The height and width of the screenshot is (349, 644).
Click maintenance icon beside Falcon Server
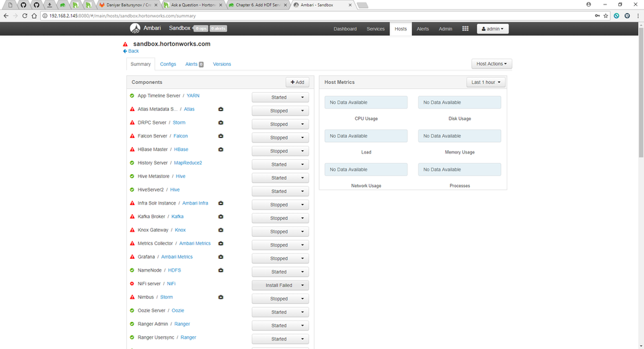tap(220, 136)
